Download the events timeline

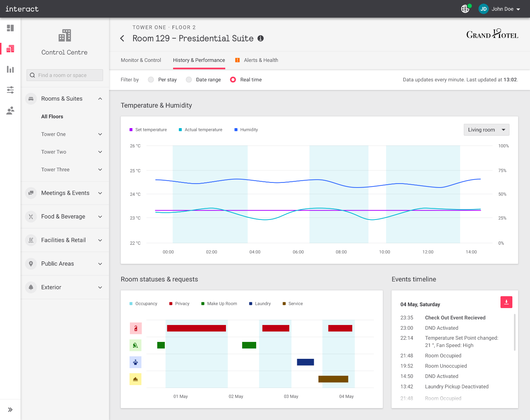pos(506,302)
